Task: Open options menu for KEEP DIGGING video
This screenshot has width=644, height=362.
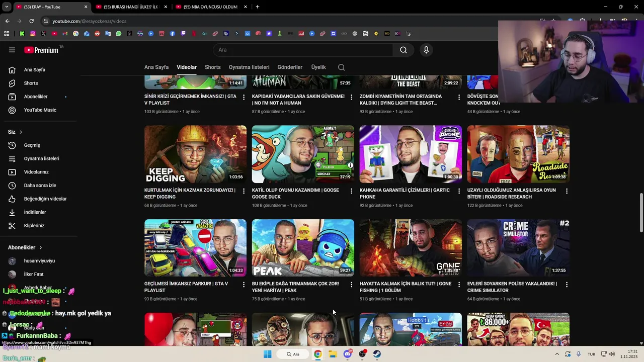Action: [x=244, y=191]
